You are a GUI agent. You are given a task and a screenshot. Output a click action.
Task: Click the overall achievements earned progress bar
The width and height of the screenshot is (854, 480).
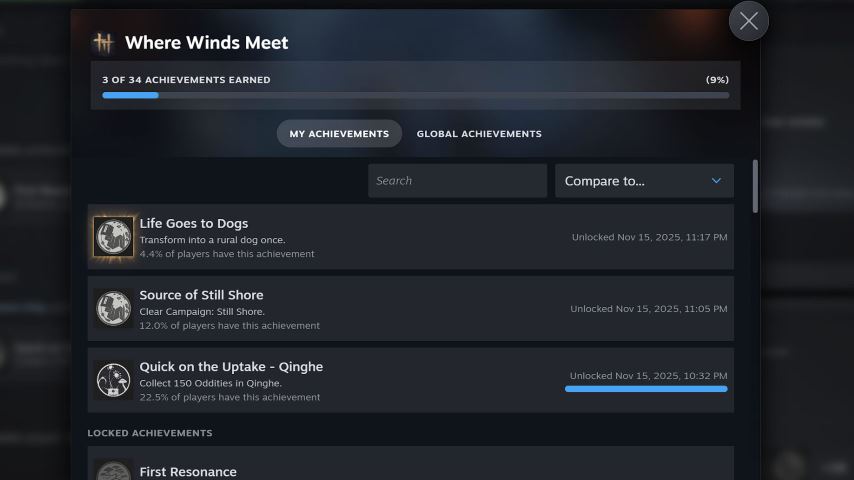[416, 95]
